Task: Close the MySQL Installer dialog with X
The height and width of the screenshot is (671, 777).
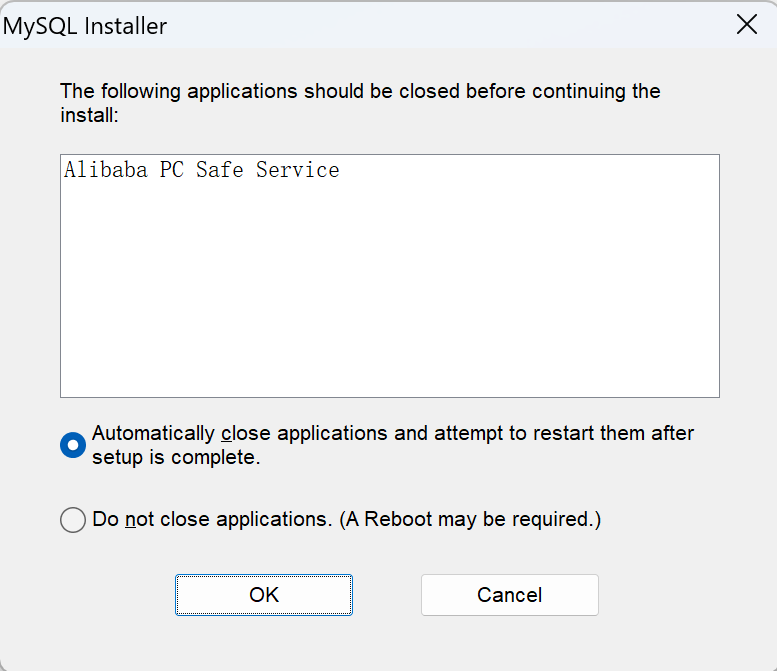Action: pos(746,25)
